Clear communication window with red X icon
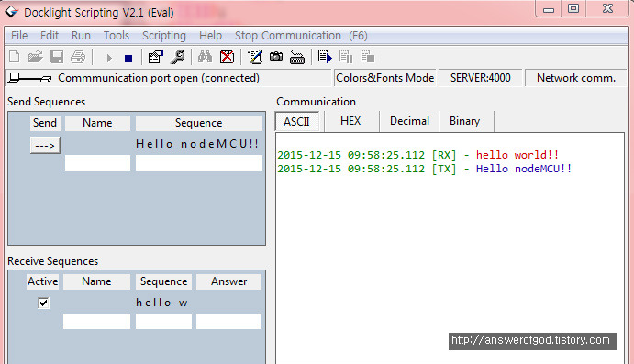Viewport: 634px width, 364px height. point(227,57)
